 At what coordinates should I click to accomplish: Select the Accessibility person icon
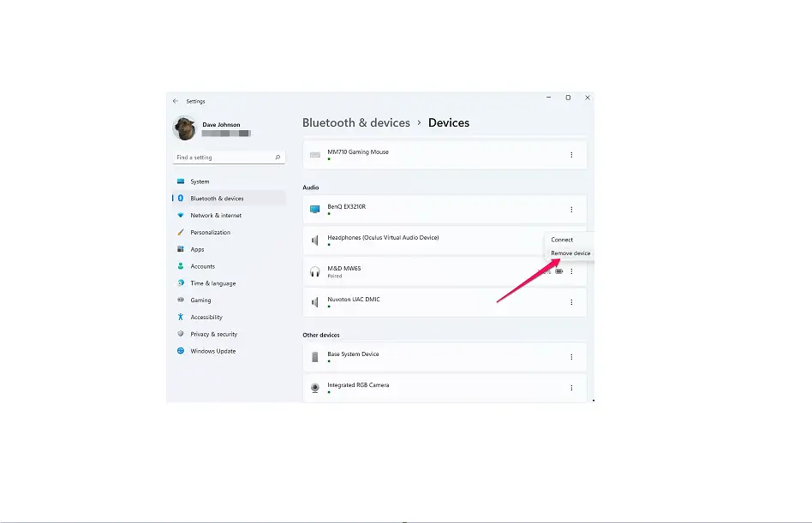[x=182, y=317]
